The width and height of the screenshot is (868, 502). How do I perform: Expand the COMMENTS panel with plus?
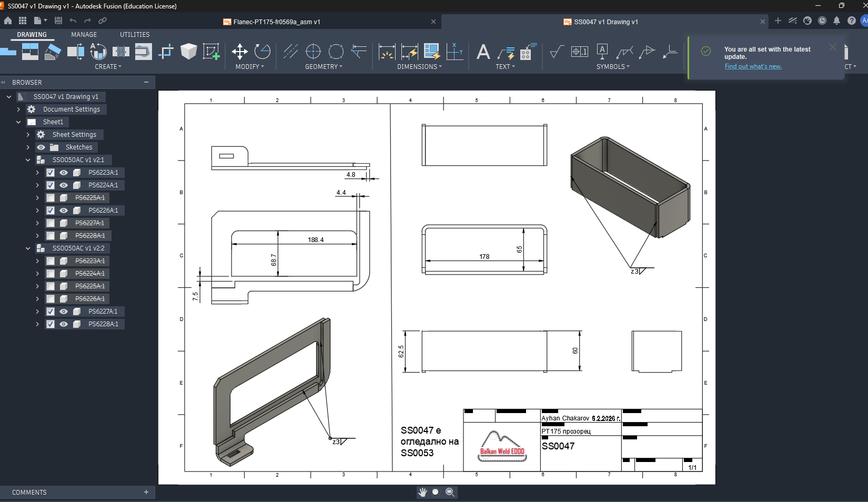coord(146,492)
